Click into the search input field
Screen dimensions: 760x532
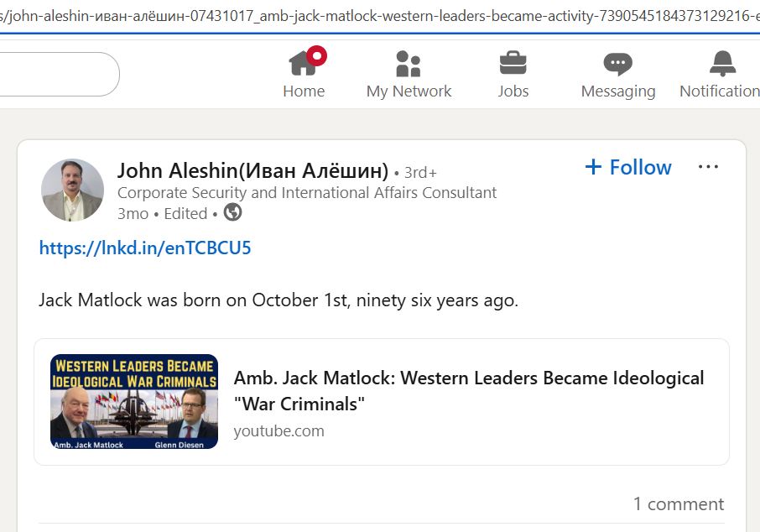pyautogui.click(x=59, y=75)
